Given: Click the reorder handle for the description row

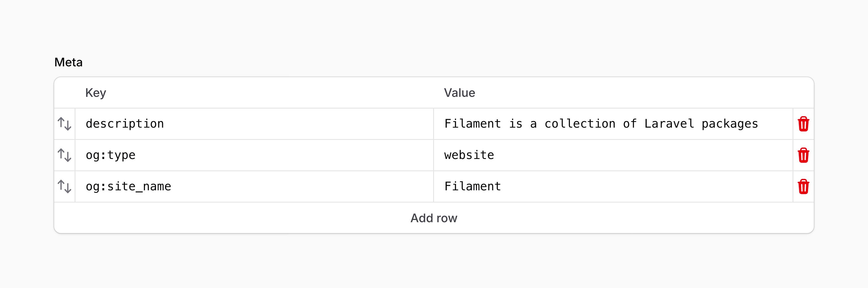Looking at the screenshot, I should click(64, 124).
